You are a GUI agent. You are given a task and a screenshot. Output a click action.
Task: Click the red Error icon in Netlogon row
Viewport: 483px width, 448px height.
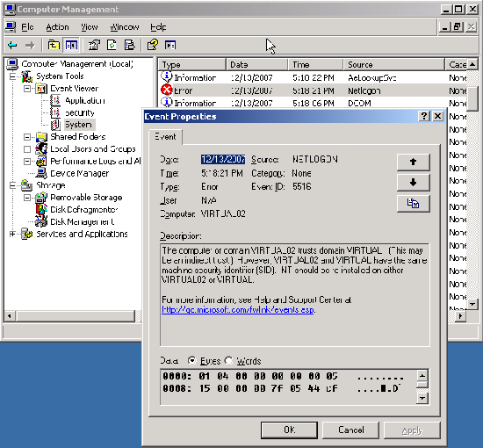[x=166, y=90]
